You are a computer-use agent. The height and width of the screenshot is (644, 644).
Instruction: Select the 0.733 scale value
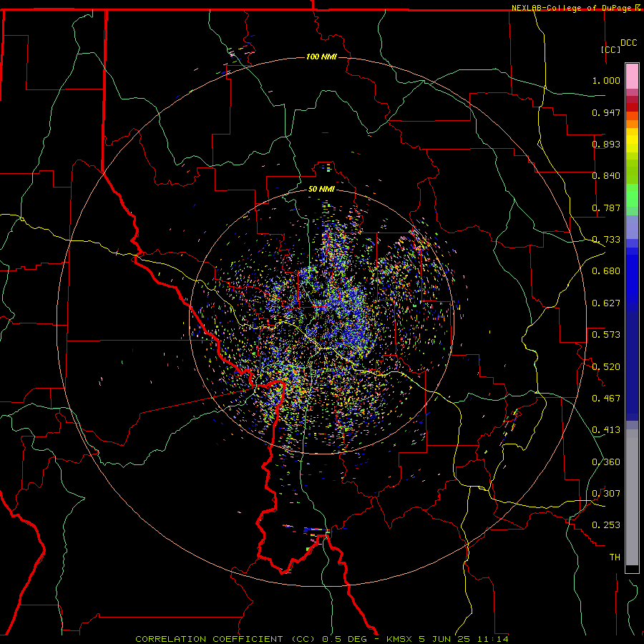click(606, 240)
